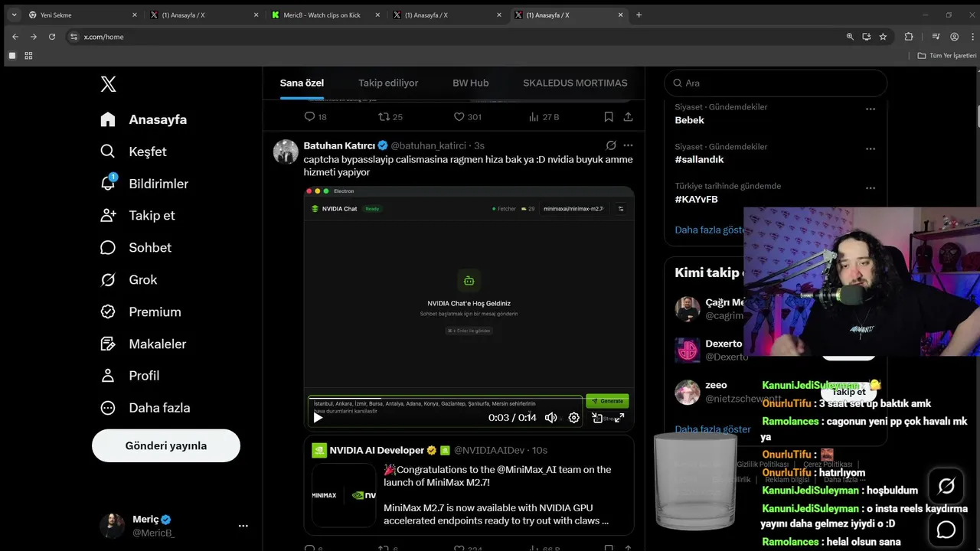This screenshot has height=551, width=980.
Task: View analytics showing 27 B views
Action: [x=544, y=116]
